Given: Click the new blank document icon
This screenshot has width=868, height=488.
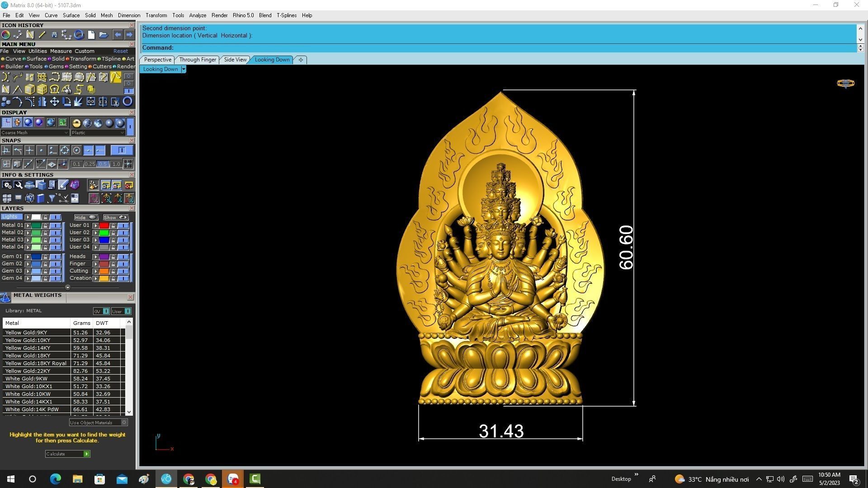Looking at the screenshot, I should coord(91,35).
